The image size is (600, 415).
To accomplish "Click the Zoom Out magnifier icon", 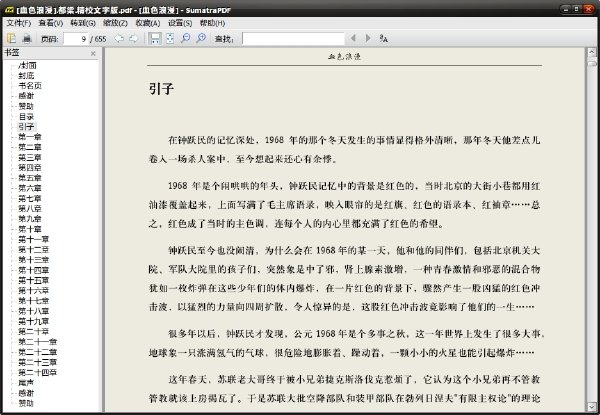I will [186, 38].
